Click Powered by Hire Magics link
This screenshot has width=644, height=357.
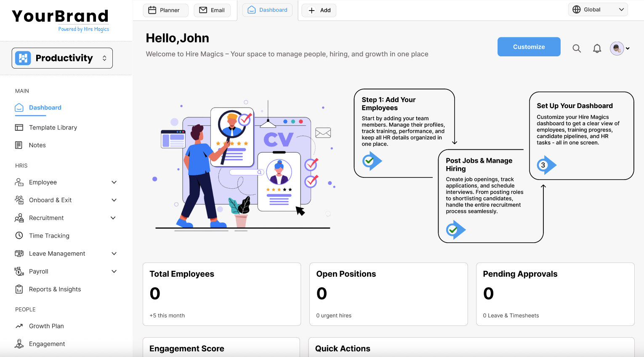pos(83,29)
